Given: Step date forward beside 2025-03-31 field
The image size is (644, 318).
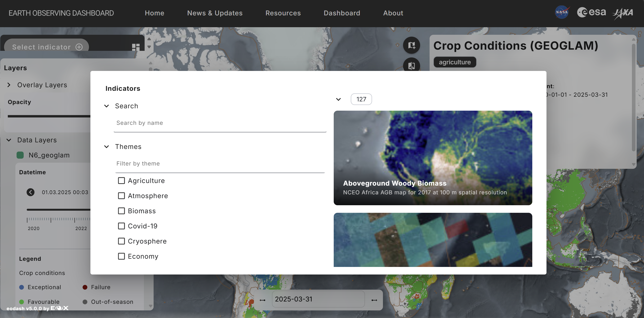Looking at the screenshot, I should [374, 300].
